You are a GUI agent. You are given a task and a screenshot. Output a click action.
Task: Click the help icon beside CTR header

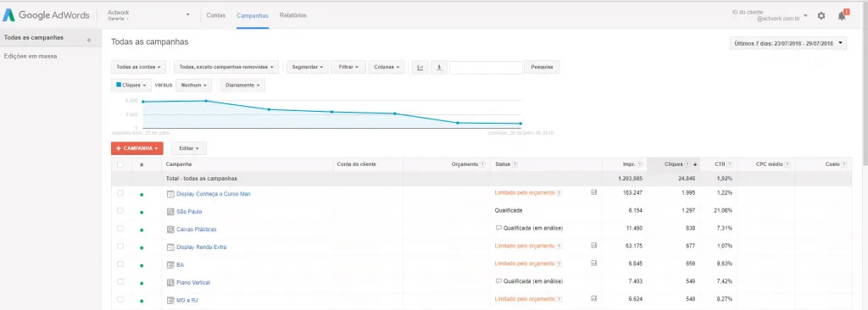point(730,164)
